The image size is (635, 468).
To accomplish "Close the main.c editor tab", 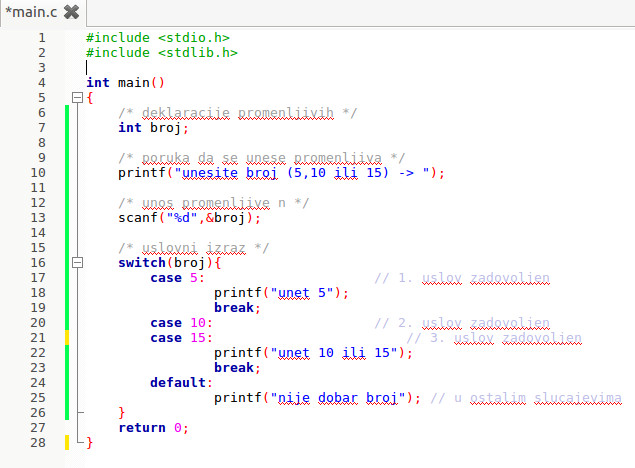I will 70,12.
